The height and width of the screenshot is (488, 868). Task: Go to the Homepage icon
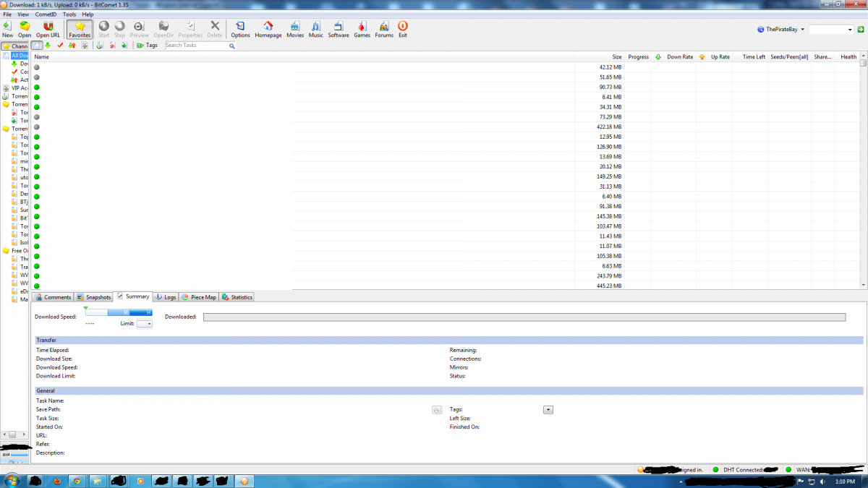coord(268,29)
